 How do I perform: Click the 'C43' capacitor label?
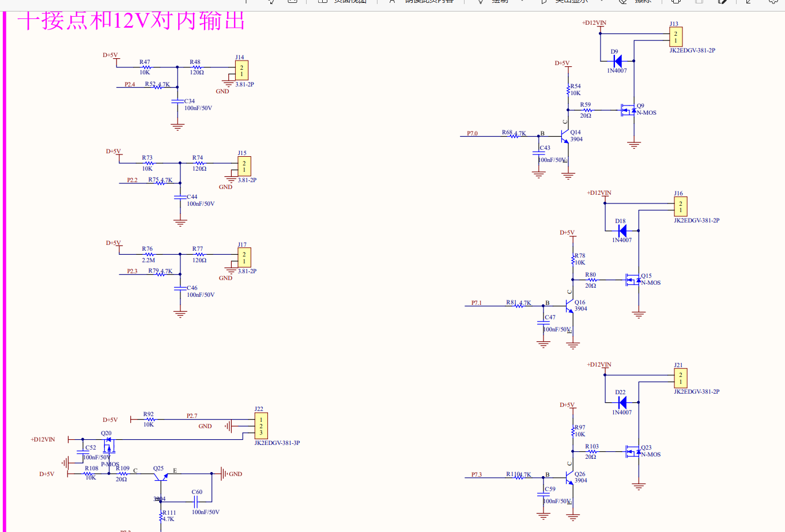click(545, 148)
